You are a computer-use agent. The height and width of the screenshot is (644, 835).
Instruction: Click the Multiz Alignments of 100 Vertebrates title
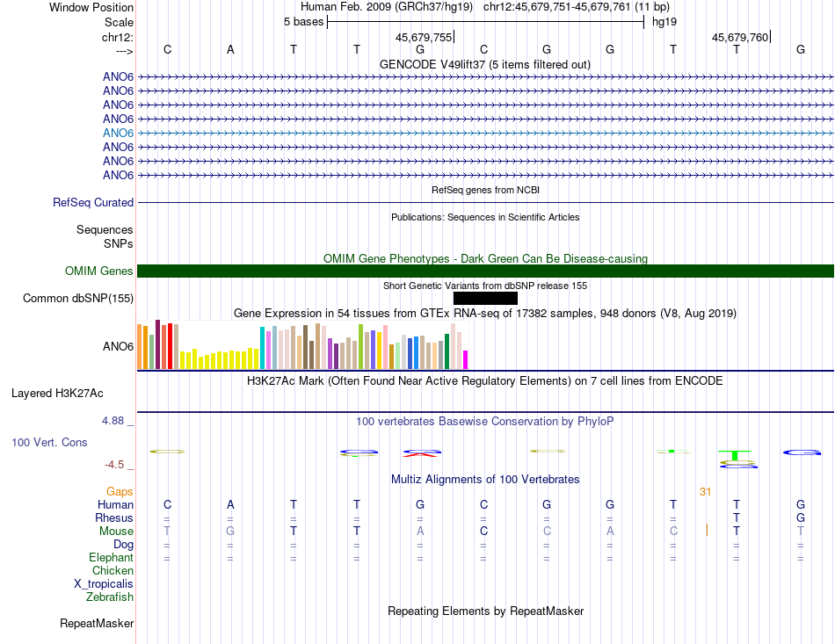coord(485,479)
